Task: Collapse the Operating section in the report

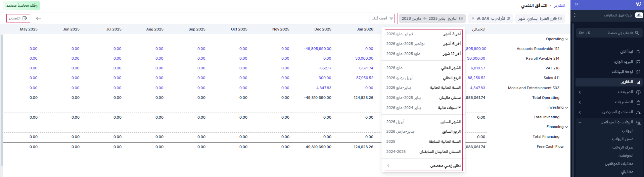Action: [566, 39]
